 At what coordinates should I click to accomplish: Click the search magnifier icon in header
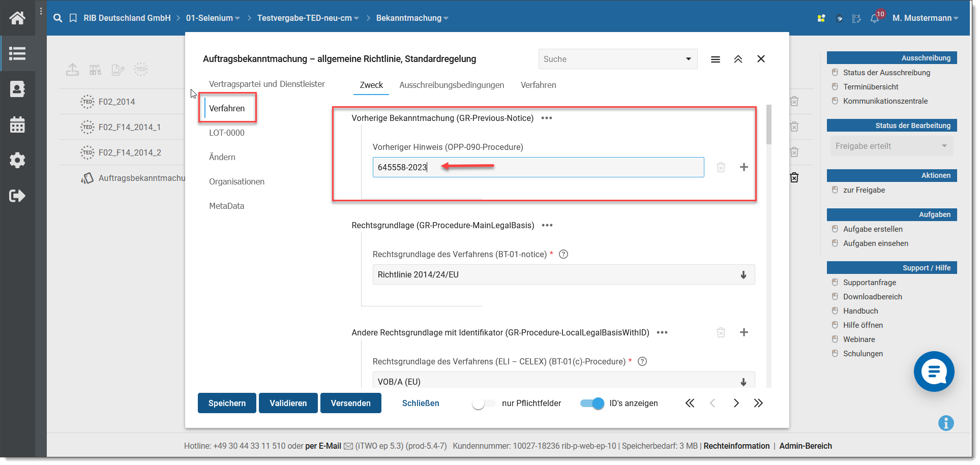pos(58,18)
